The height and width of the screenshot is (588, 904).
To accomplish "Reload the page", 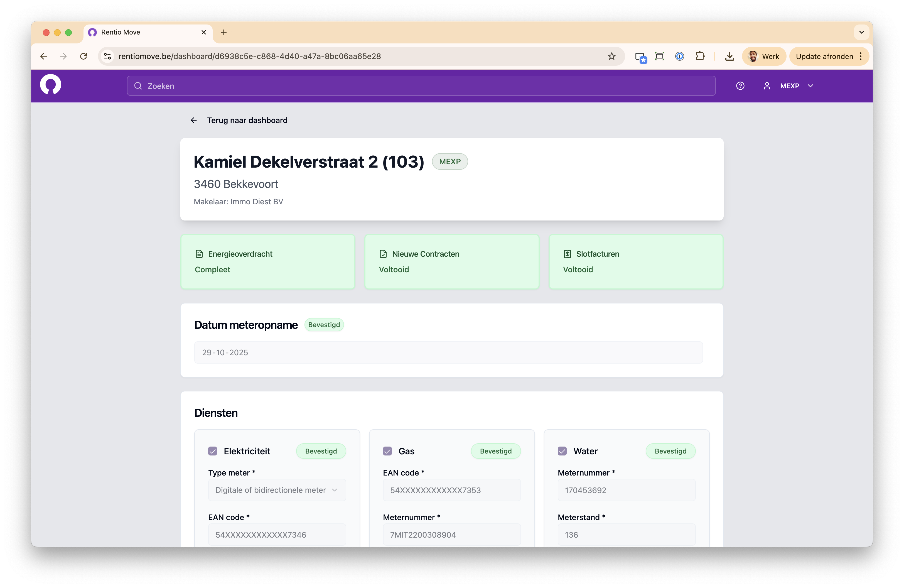I will [x=83, y=56].
